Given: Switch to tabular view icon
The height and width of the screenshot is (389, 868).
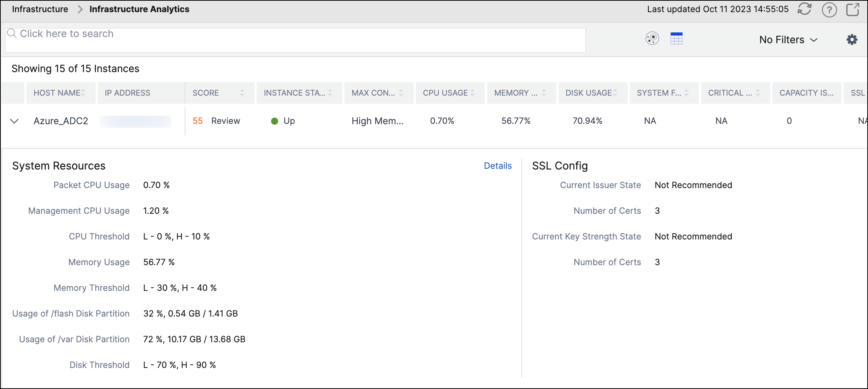Looking at the screenshot, I should coord(676,39).
